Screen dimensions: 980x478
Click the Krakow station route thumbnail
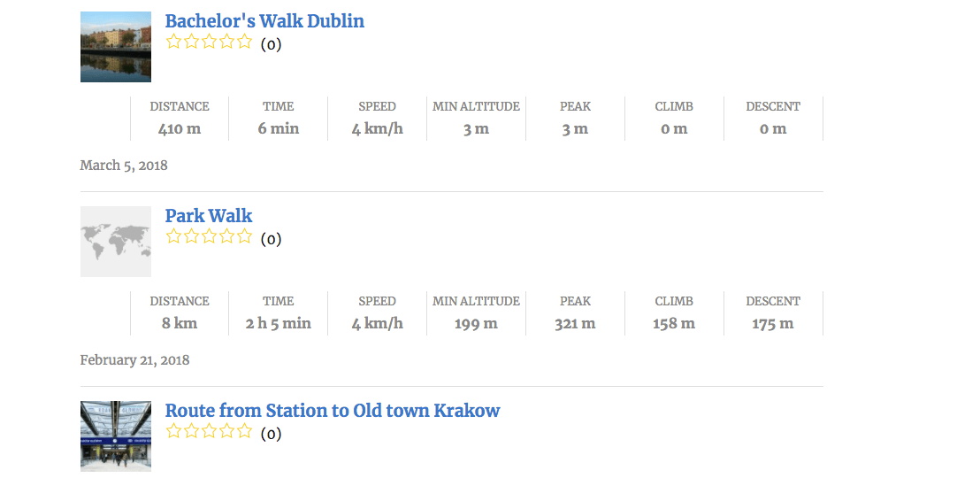coord(116,436)
